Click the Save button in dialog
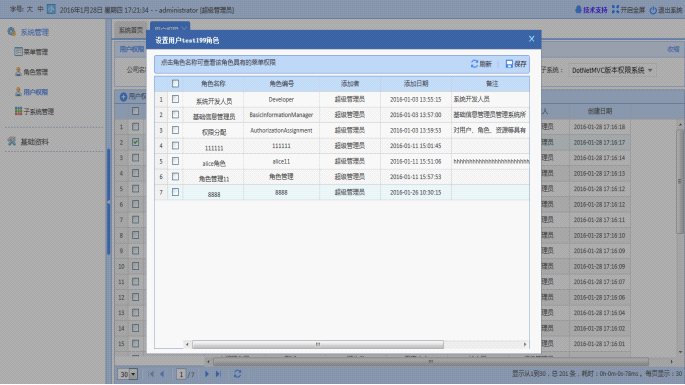The height and width of the screenshot is (385, 685). 516,64
